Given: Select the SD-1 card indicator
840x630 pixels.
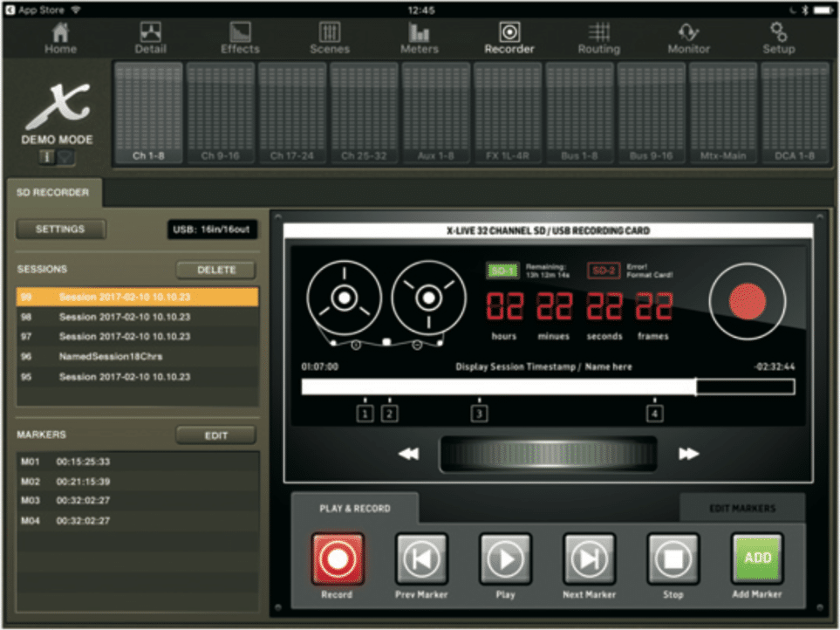Looking at the screenshot, I should coord(503,270).
